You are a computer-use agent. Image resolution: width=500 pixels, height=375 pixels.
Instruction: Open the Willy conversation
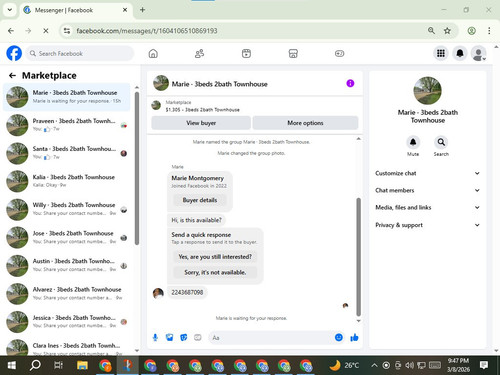pyautogui.click(x=67, y=209)
